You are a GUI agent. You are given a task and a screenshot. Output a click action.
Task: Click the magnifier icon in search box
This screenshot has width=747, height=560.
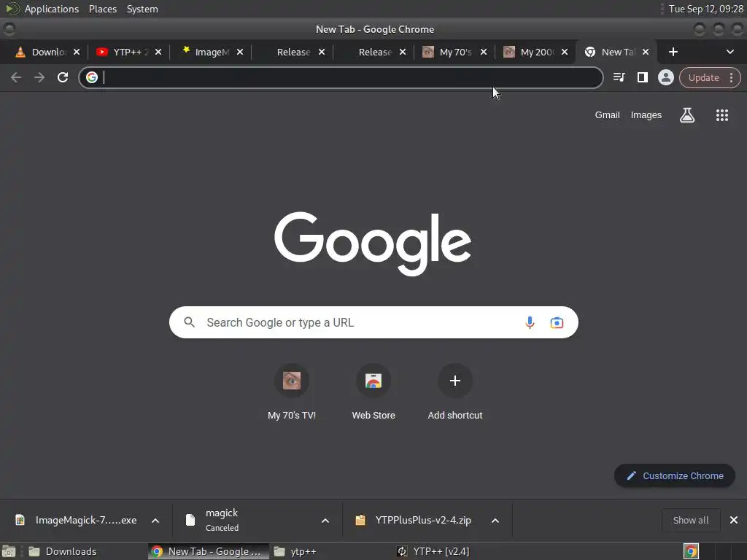click(189, 322)
